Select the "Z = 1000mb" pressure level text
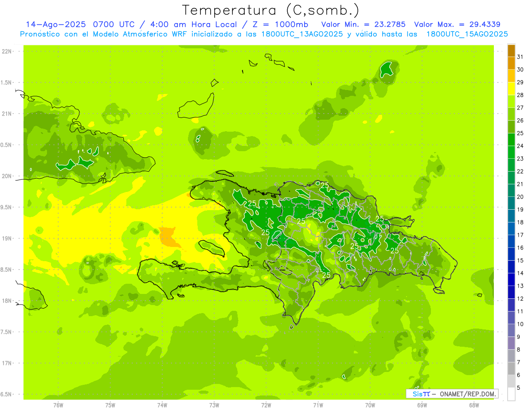The width and height of the screenshot is (532, 411). coord(281,24)
